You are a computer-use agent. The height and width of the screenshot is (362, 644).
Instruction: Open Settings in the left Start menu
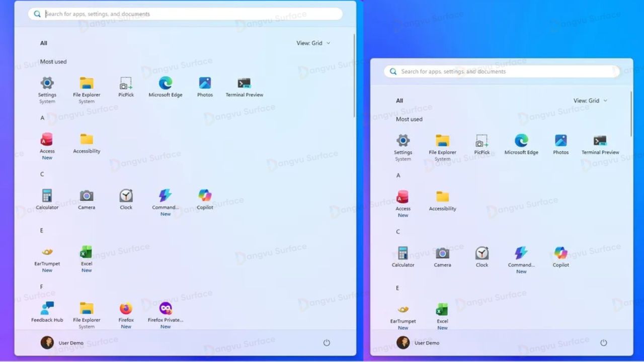[x=47, y=89]
